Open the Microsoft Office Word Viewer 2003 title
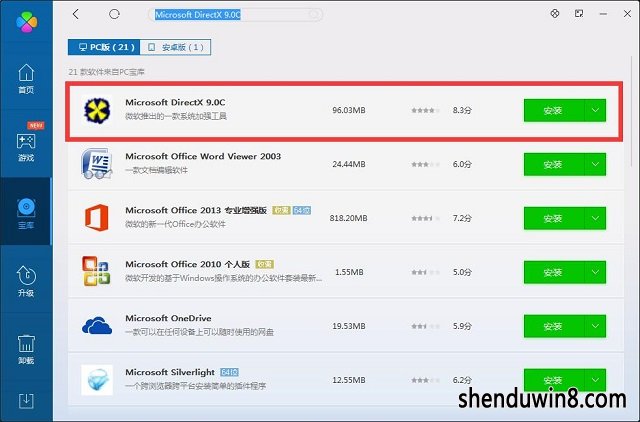This screenshot has height=422, width=640. click(x=203, y=156)
